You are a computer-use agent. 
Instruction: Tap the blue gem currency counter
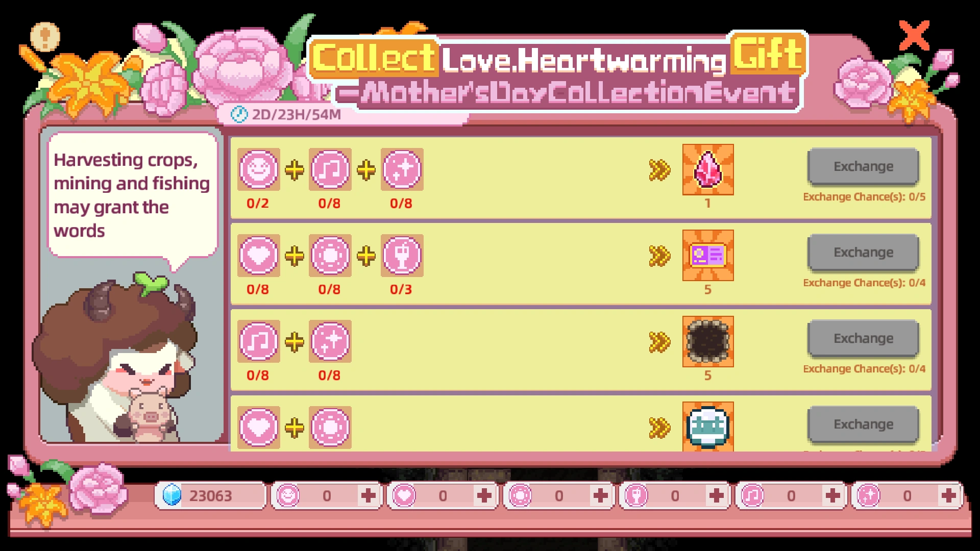(210, 495)
